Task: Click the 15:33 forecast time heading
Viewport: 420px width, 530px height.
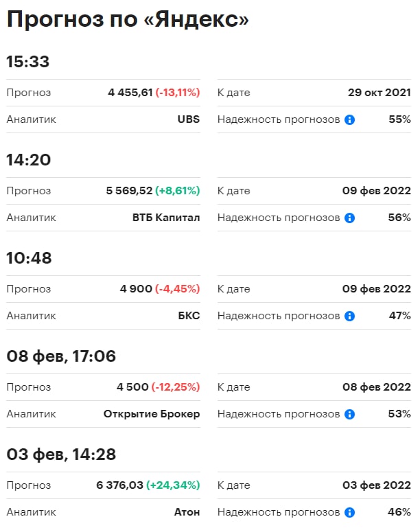Action: [x=28, y=62]
